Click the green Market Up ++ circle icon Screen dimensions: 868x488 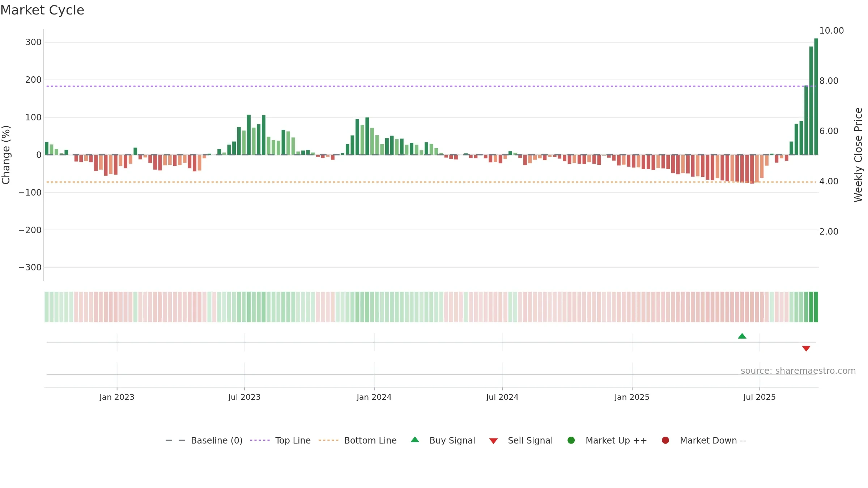[x=571, y=440]
